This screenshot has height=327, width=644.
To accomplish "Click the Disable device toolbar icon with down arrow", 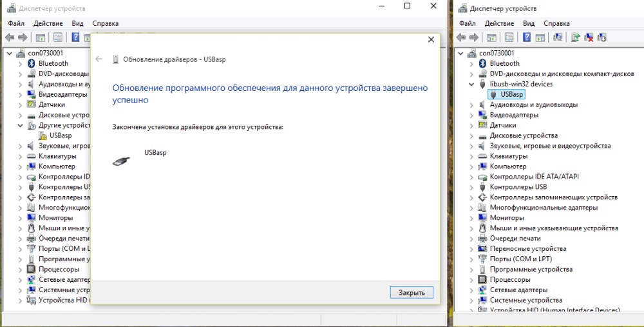I will click(601, 37).
